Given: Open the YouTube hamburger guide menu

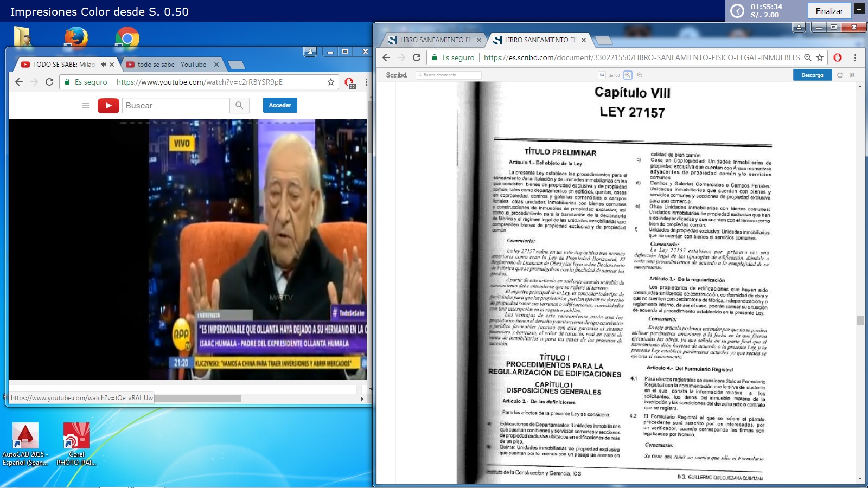Looking at the screenshot, I should pyautogui.click(x=85, y=106).
